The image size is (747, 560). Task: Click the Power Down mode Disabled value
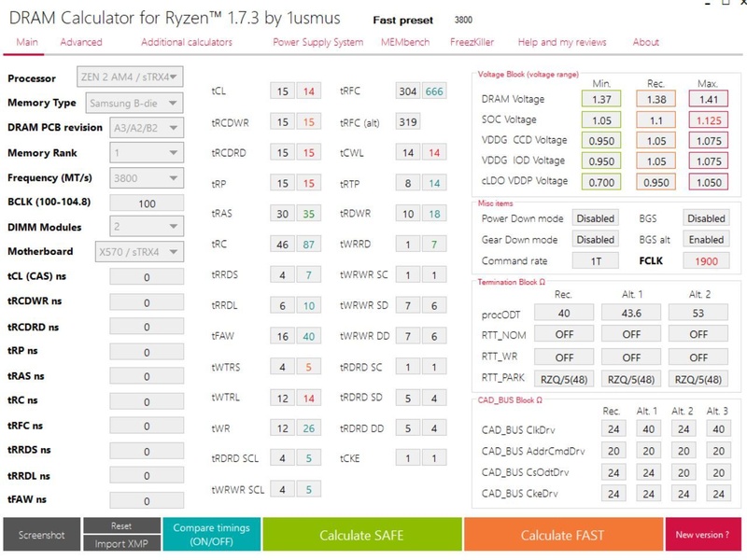point(596,218)
